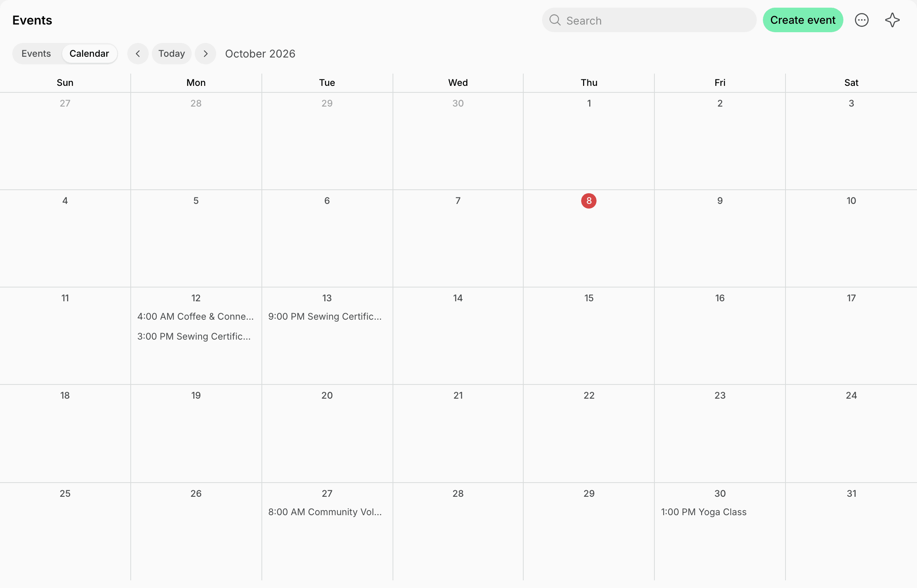The height and width of the screenshot is (588, 917).
Task: Focus the Search input field
Action: pyautogui.click(x=649, y=20)
